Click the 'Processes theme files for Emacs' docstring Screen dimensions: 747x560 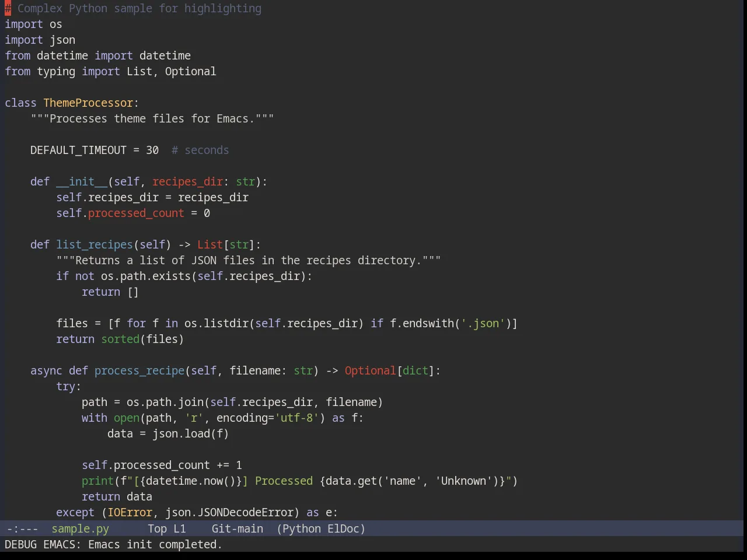(152, 118)
